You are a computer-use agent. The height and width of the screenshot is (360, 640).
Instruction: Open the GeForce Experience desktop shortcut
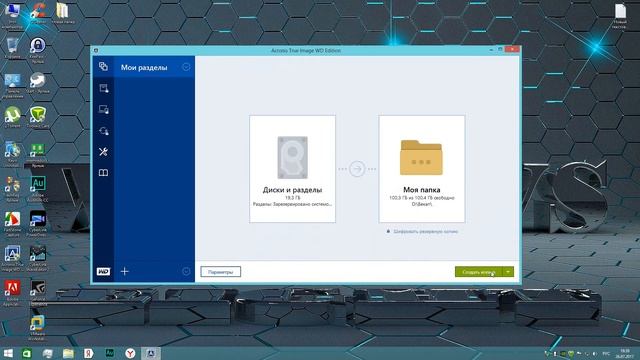[x=38, y=293]
